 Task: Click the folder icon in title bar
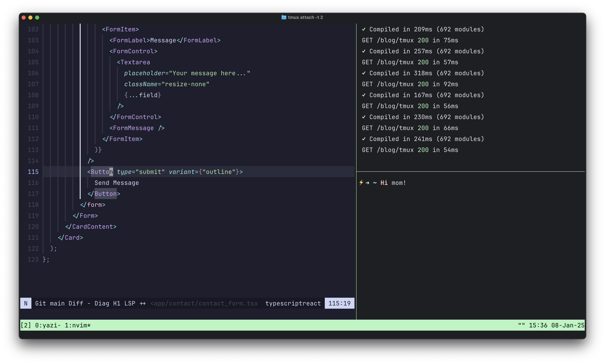[x=284, y=17]
